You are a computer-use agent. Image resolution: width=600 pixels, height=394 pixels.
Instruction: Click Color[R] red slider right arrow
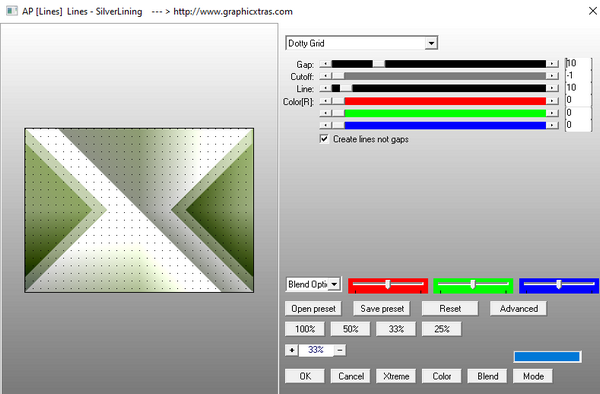[x=552, y=101]
